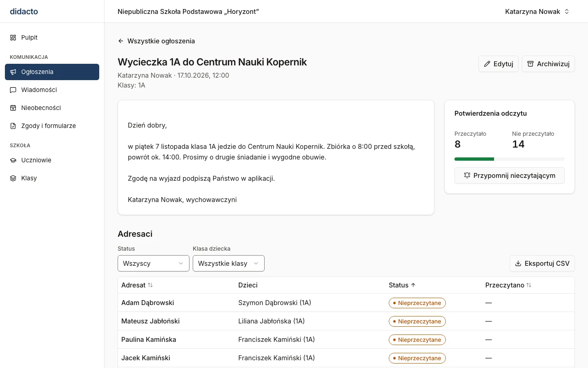Click the download icon in Eksportuj CSV
This screenshot has height=368, width=588.
tap(518, 263)
